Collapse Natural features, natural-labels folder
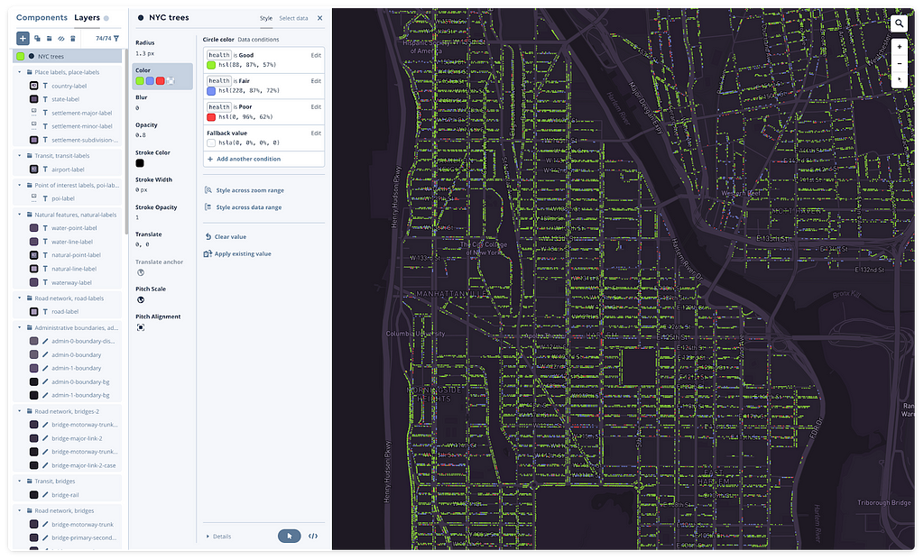 [20, 215]
